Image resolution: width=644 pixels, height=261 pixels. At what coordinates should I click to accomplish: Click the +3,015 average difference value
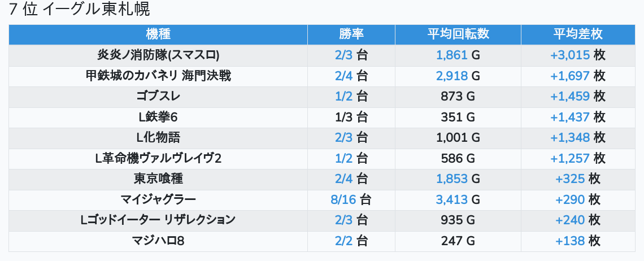[570, 55]
